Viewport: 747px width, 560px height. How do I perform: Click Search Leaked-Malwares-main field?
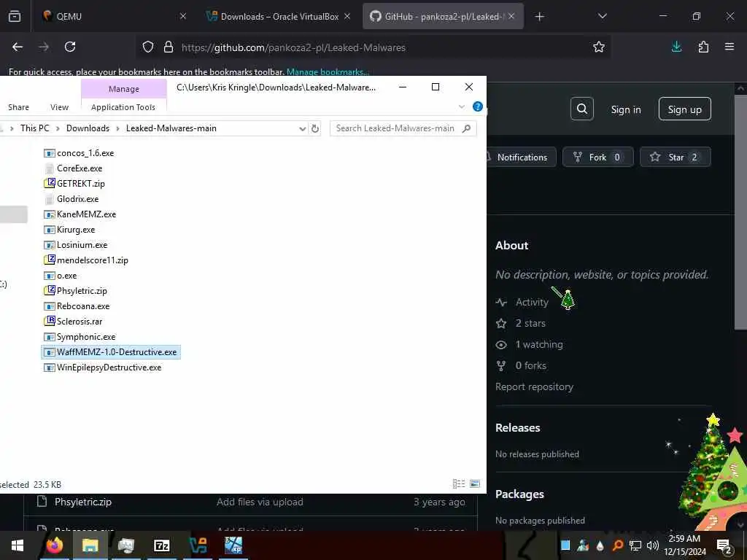tap(403, 128)
